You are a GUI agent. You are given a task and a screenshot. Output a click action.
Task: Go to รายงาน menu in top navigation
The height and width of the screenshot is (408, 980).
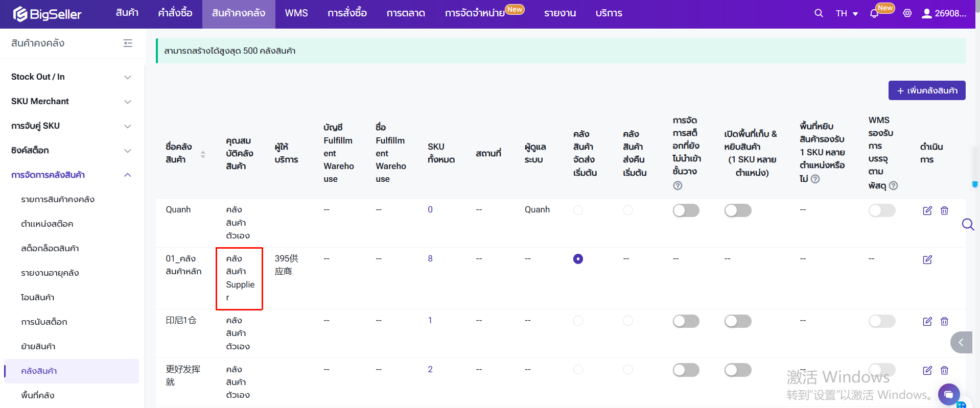tap(559, 13)
